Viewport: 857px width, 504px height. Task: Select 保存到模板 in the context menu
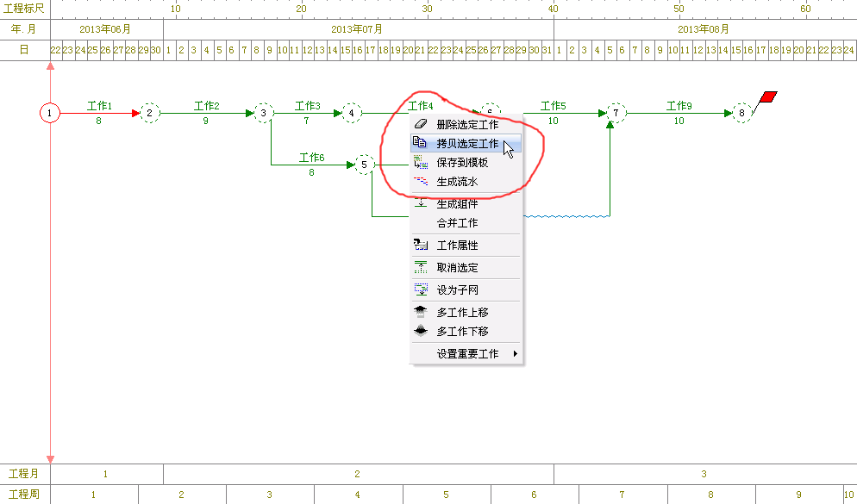(466, 162)
